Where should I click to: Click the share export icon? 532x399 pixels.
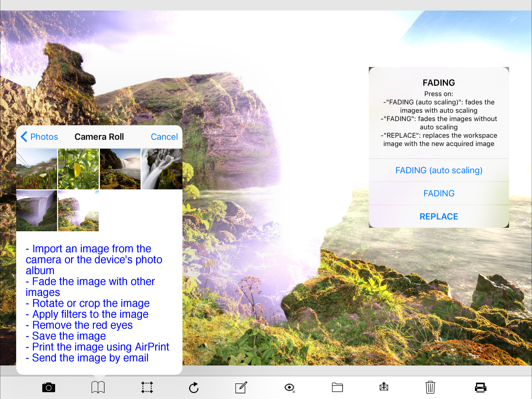pos(384,387)
